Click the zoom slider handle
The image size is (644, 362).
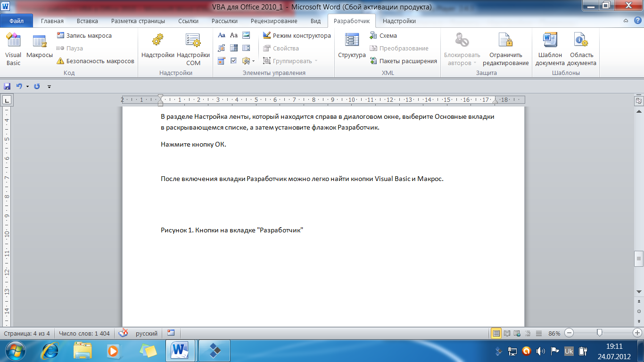[x=600, y=333]
